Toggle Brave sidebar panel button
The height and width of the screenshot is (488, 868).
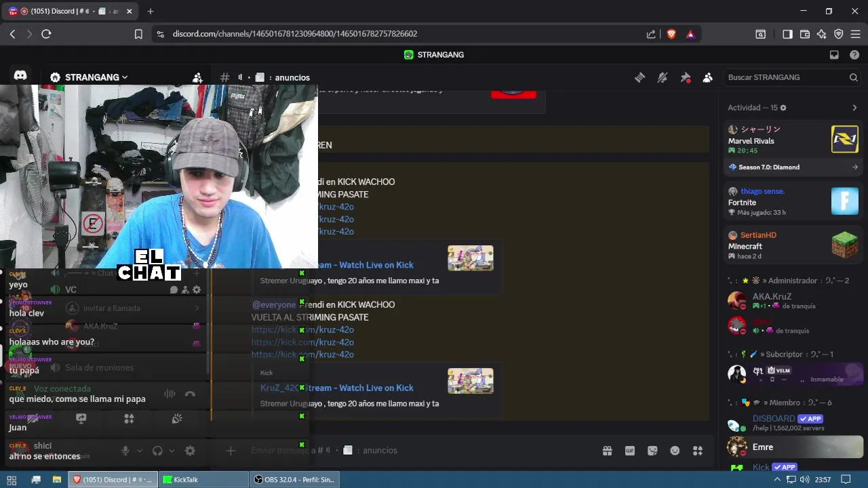click(x=787, y=34)
